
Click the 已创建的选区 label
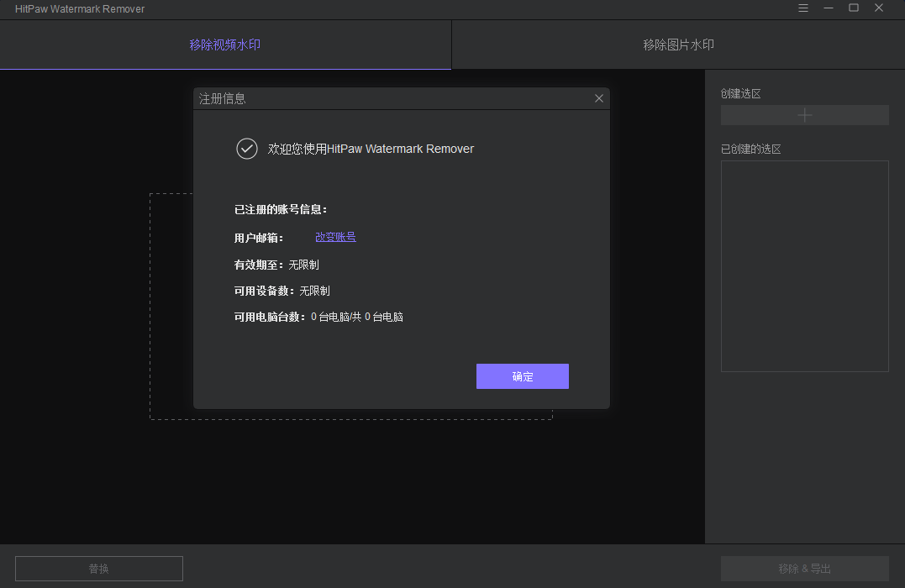tap(750, 150)
